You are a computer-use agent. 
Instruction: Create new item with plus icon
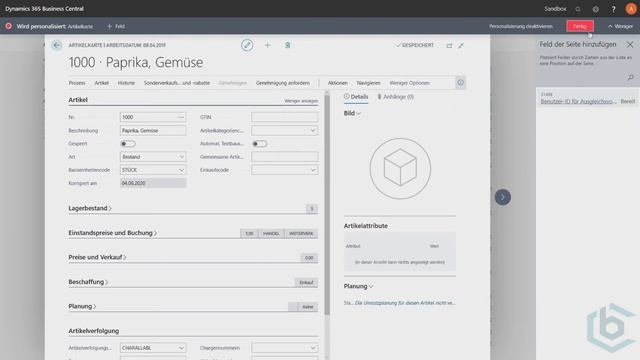coord(267,45)
